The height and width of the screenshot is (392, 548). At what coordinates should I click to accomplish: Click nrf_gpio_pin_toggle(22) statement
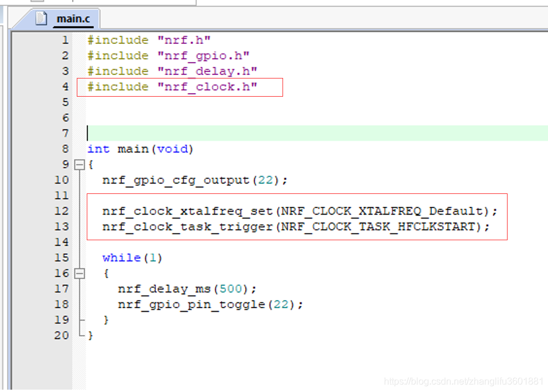tap(210, 304)
